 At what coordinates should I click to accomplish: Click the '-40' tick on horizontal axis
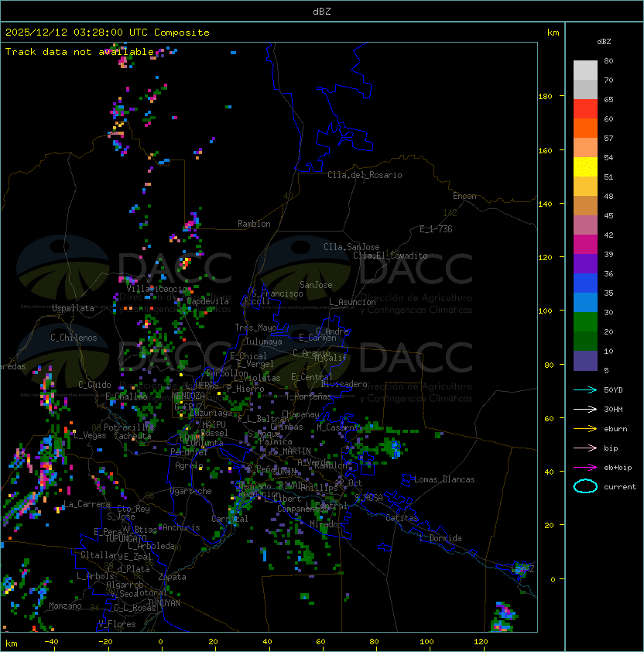pos(51,642)
